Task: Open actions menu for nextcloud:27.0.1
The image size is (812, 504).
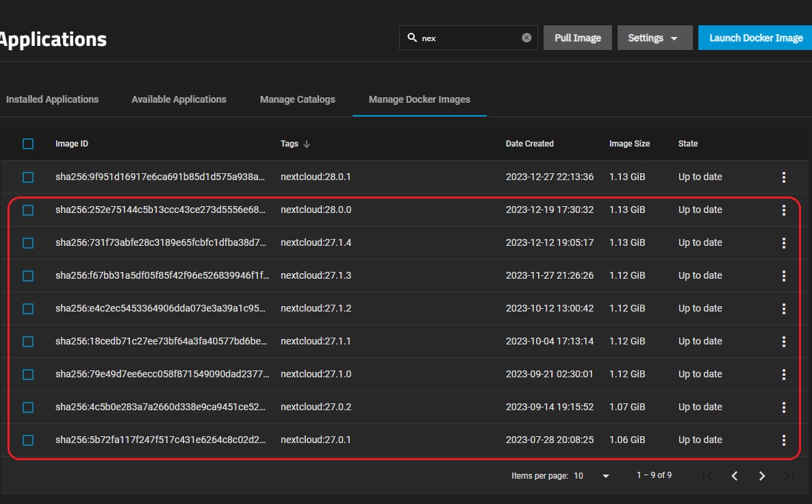Action: coord(783,440)
